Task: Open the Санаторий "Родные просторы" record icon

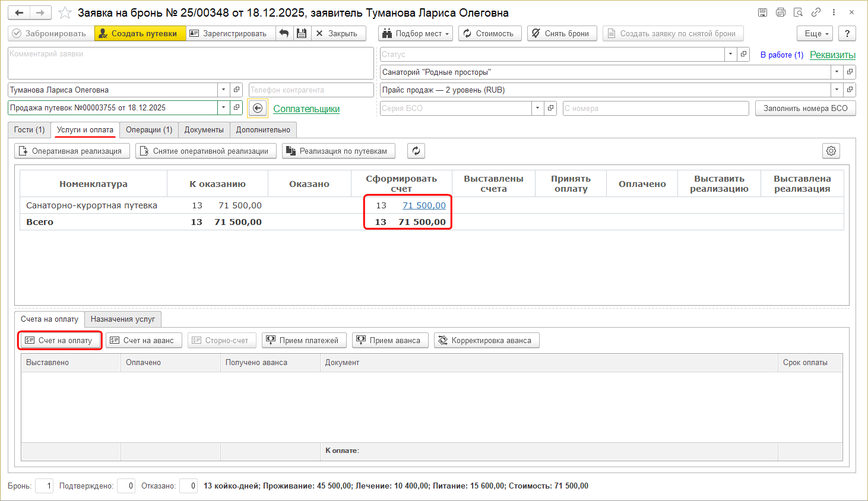Action: pyautogui.click(x=850, y=72)
